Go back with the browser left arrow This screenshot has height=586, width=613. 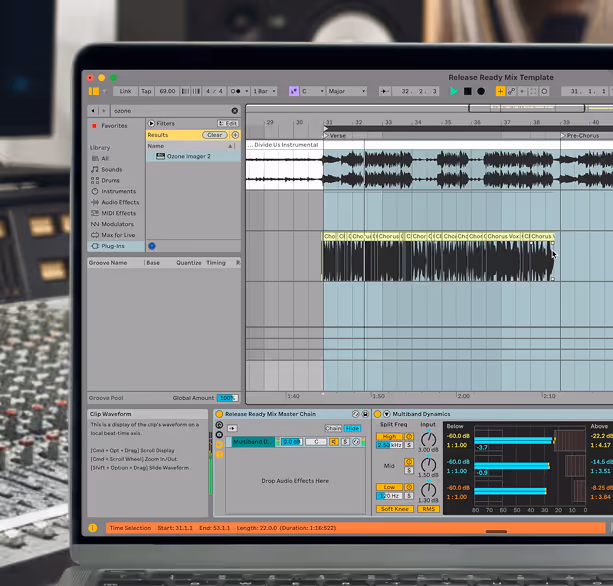[x=93, y=111]
